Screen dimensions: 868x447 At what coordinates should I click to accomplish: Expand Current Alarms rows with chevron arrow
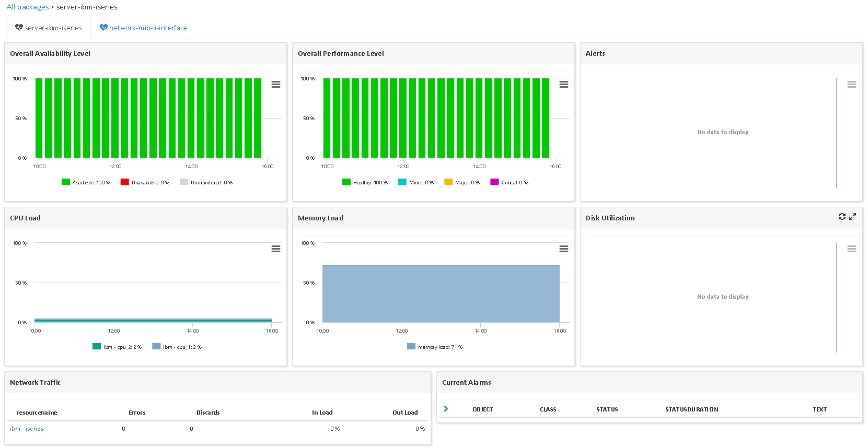coord(446,409)
